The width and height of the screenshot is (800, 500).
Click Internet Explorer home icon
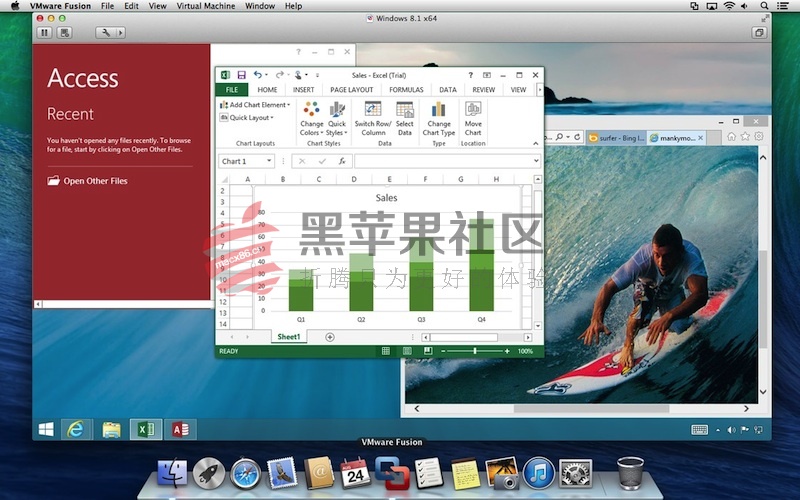(731, 136)
